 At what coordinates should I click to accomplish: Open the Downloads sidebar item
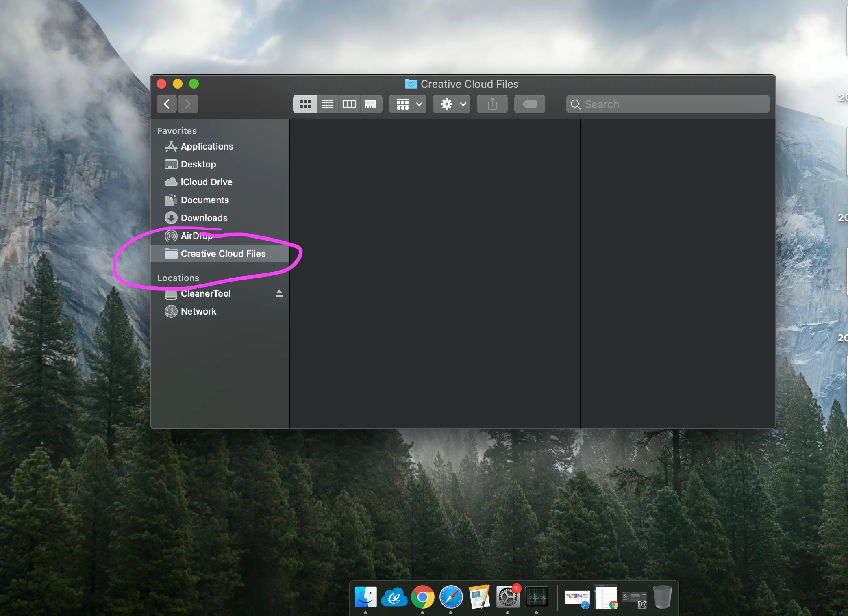pyautogui.click(x=204, y=218)
